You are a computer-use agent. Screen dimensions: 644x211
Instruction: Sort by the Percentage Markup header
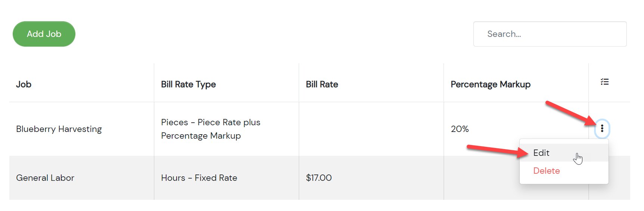(491, 84)
